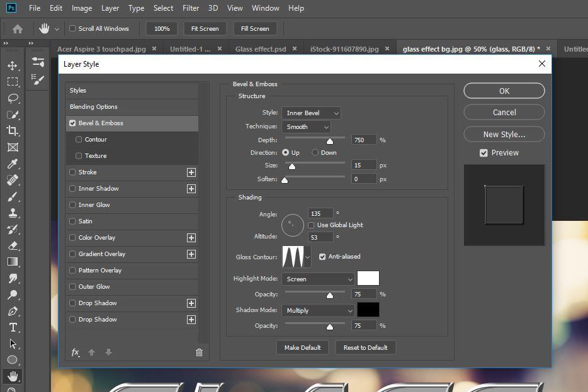Uncheck the Bevel & Emboss effect

[x=72, y=123]
